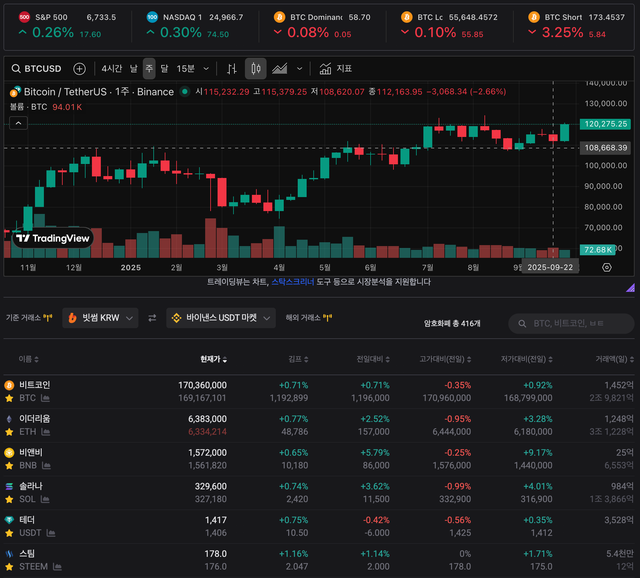Toggle favorite star for 솔라나
Image resolution: width=640 pixels, height=578 pixels.
(x=10, y=498)
